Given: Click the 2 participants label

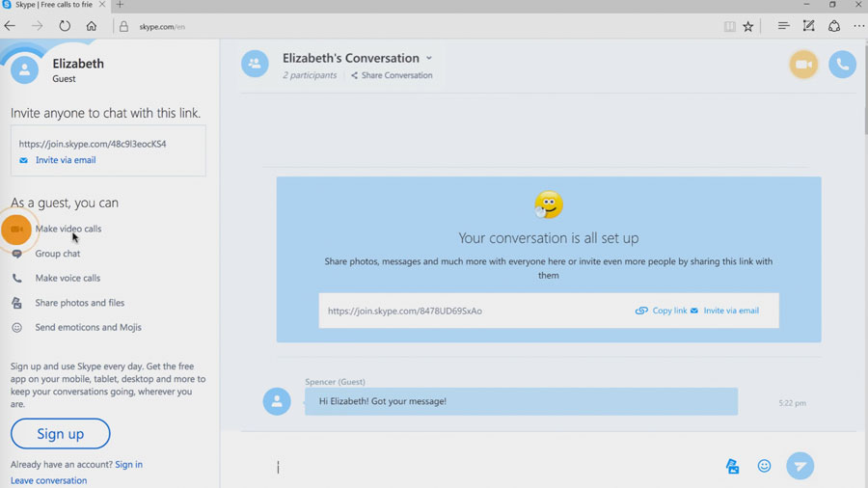Looking at the screenshot, I should tap(310, 75).
